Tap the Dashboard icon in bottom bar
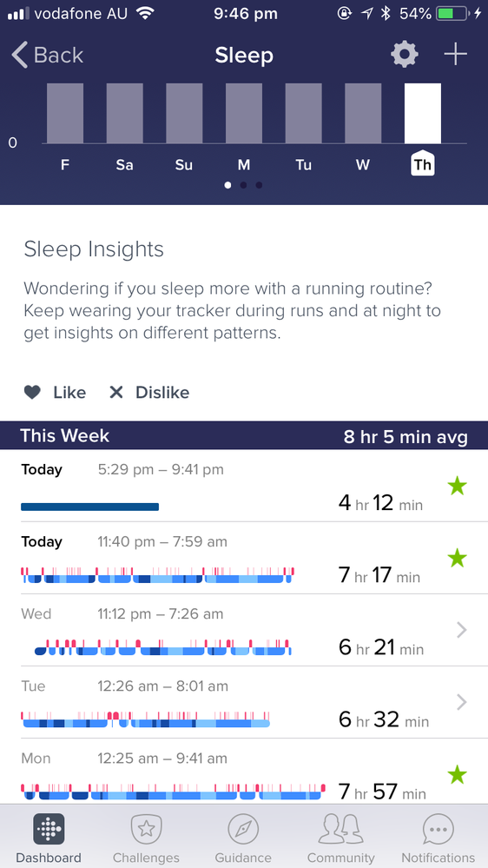 [49, 829]
